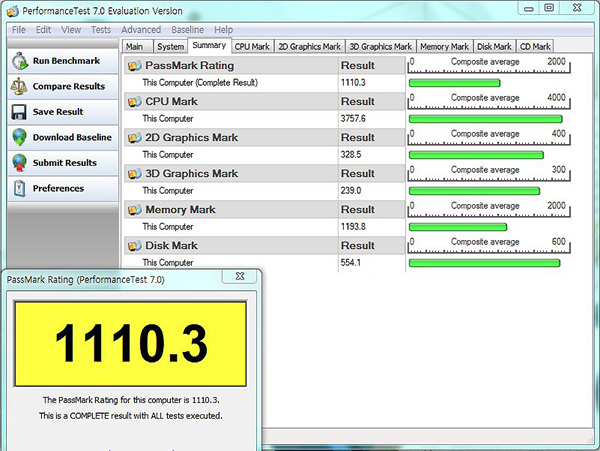Switch to the System tab
This screenshot has height=451, width=600.
[x=170, y=47]
